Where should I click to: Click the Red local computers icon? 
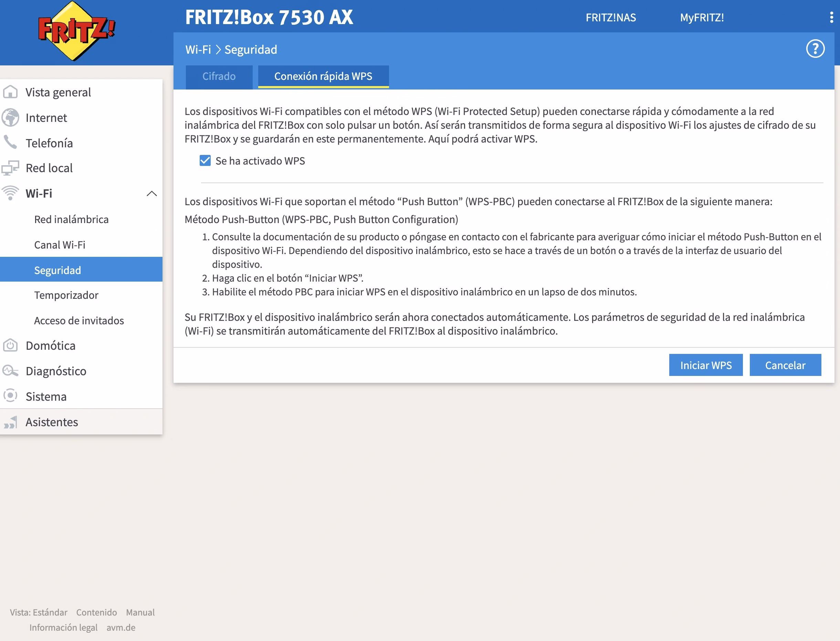10,168
